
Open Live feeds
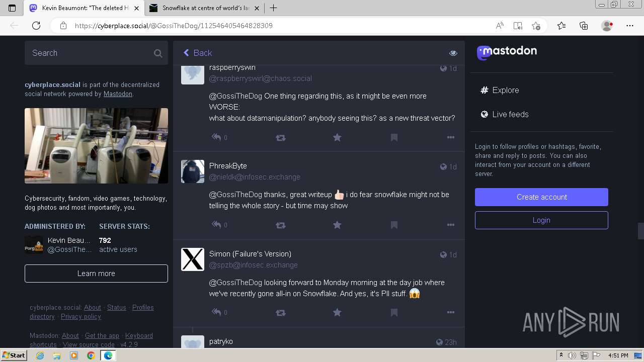(505, 114)
